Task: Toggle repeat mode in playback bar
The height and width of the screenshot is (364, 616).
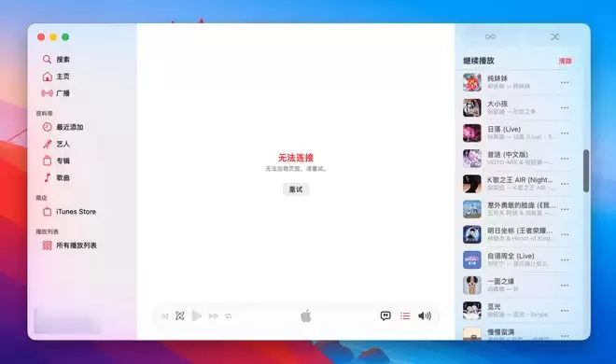Action: click(229, 316)
